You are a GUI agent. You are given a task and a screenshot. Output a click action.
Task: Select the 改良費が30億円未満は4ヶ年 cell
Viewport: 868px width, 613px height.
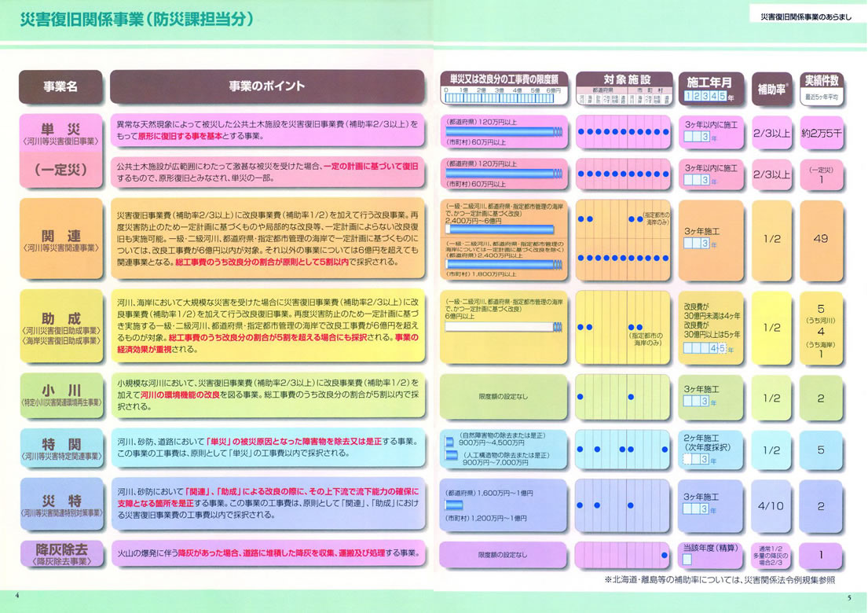[712, 327]
